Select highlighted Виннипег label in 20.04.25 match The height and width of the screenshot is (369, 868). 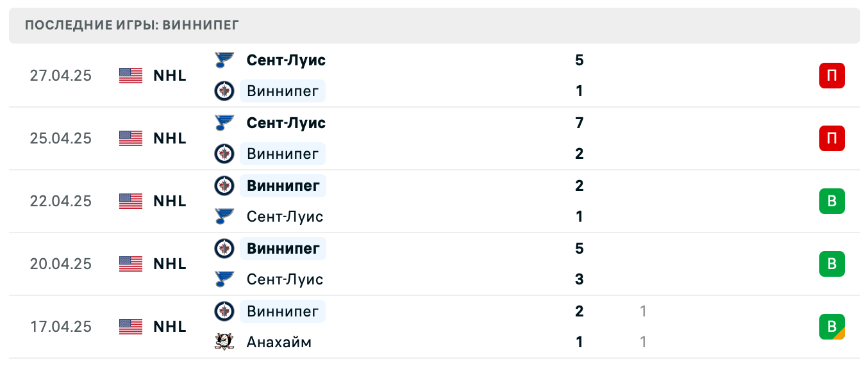[283, 249]
